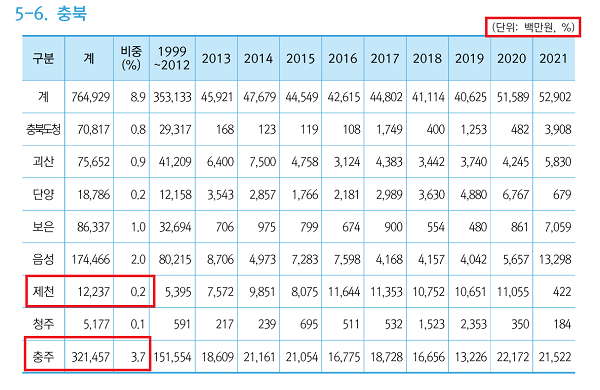
Task: Click the 음성 row label
Action: (43, 259)
